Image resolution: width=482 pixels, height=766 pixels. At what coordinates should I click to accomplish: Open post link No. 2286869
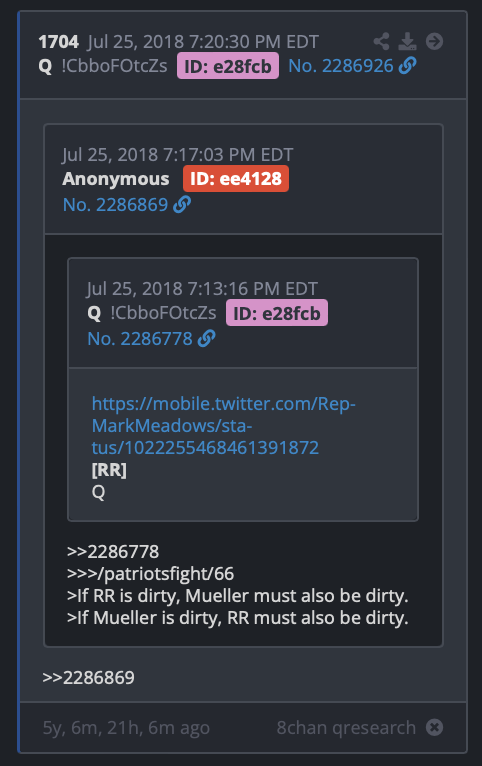point(115,205)
